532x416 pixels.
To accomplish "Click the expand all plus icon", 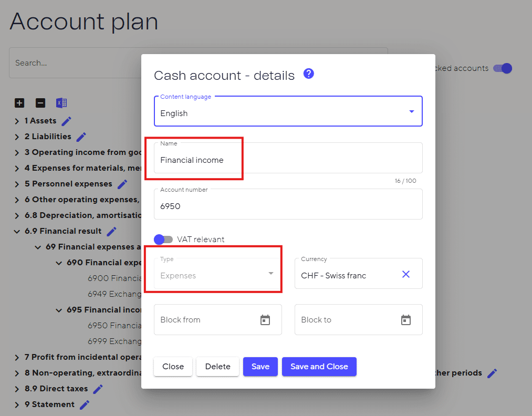I will pyautogui.click(x=19, y=103).
